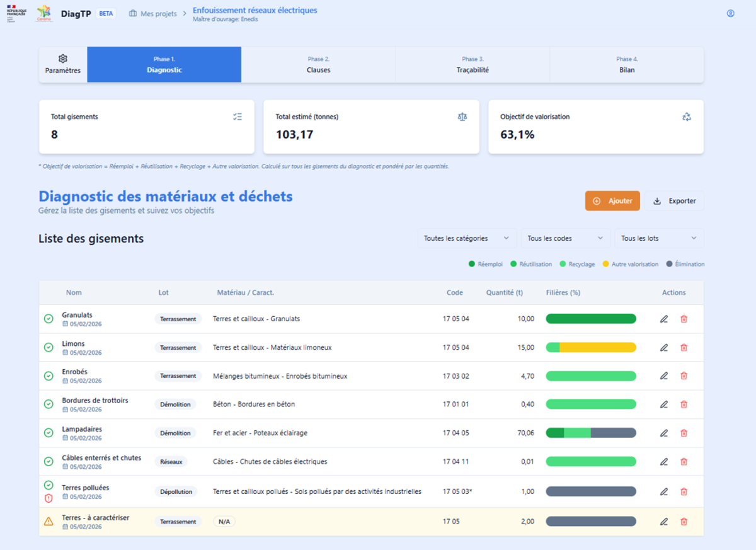The image size is (756, 550).
Task: Open the user profile icon
Action: (x=730, y=13)
